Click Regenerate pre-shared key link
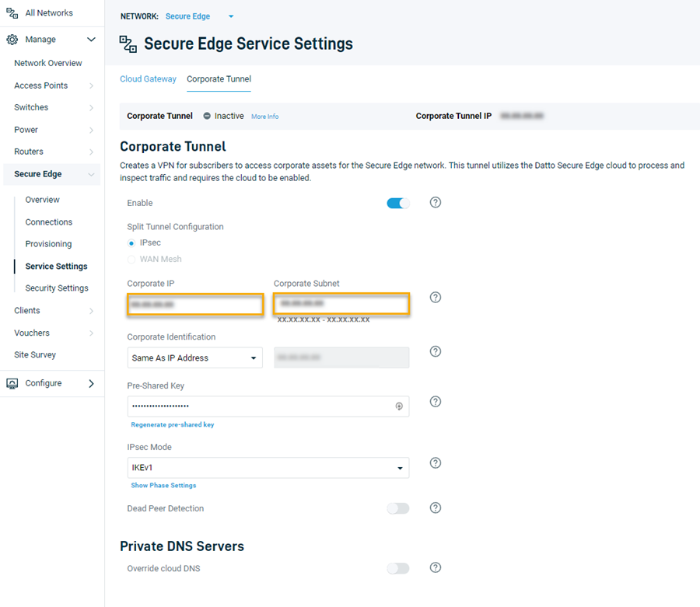Image resolution: width=700 pixels, height=607 pixels. pyautogui.click(x=173, y=424)
